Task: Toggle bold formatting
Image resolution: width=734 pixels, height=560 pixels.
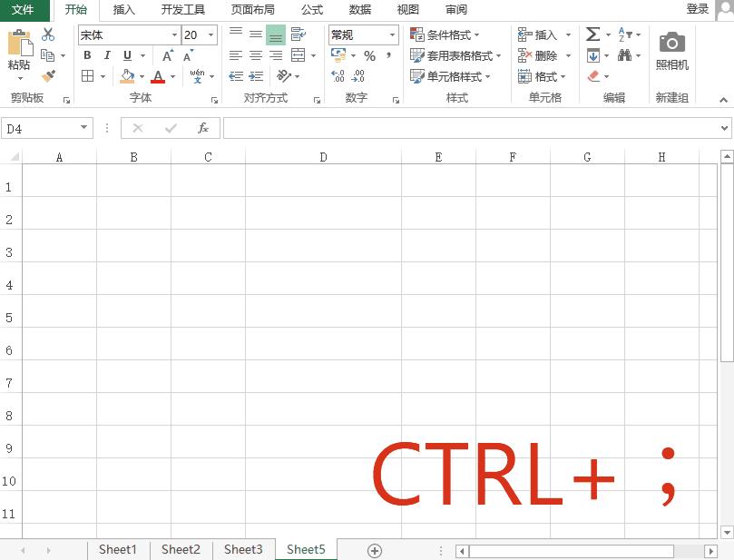Action: (x=86, y=55)
